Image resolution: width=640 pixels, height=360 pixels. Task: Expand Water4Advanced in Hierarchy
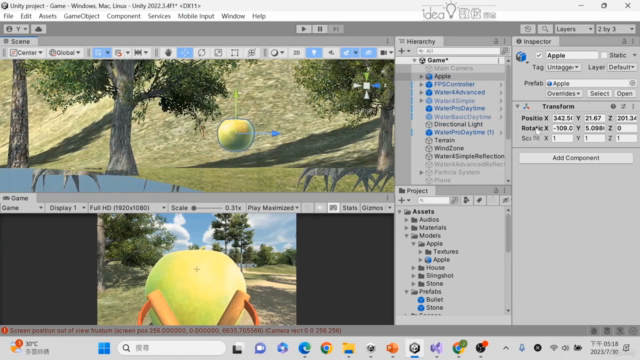(x=421, y=93)
